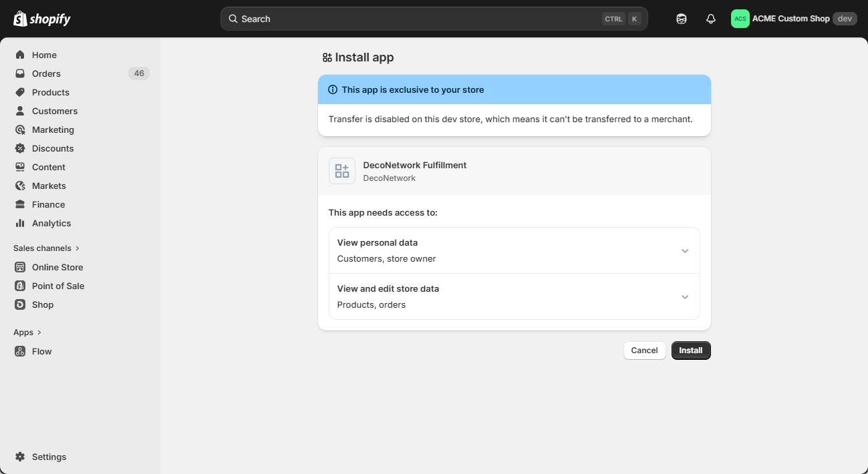This screenshot has height=474, width=868.
Task: Install the DecoNetwork Fulfillment app
Action: tap(691, 350)
